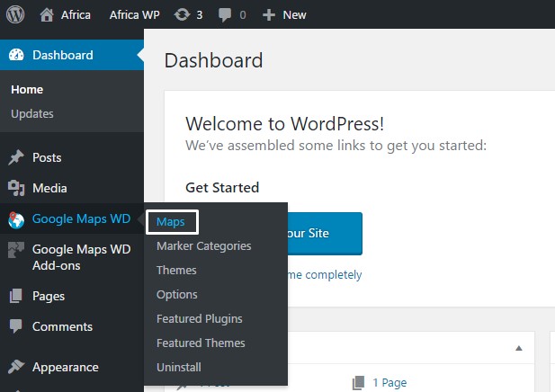Click the WordPress logo icon
This screenshot has height=392, width=555.
point(16,14)
